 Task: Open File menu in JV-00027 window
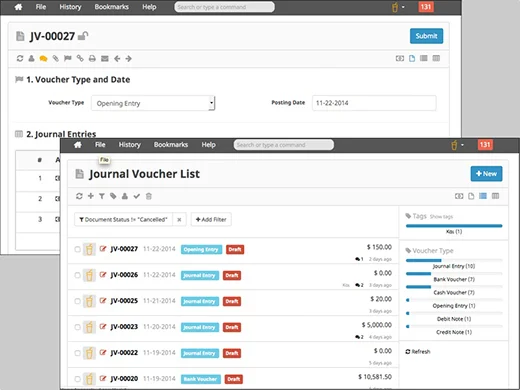pyautogui.click(x=41, y=7)
